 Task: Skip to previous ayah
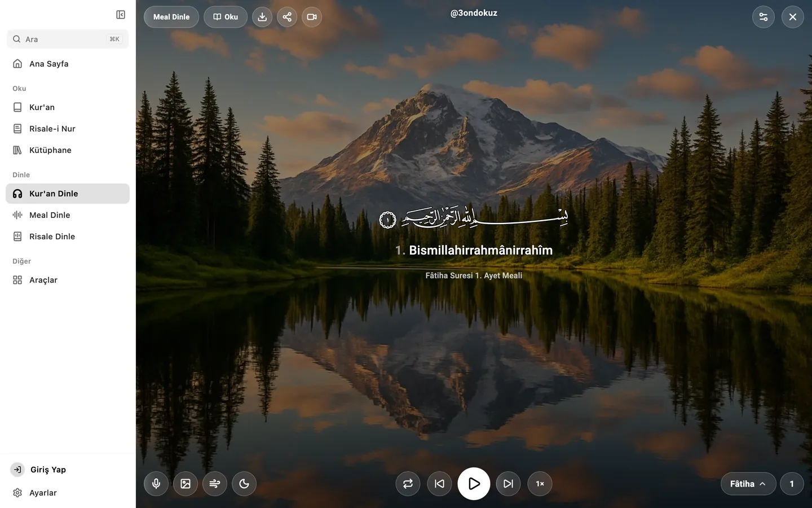pyautogui.click(x=440, y=484)
